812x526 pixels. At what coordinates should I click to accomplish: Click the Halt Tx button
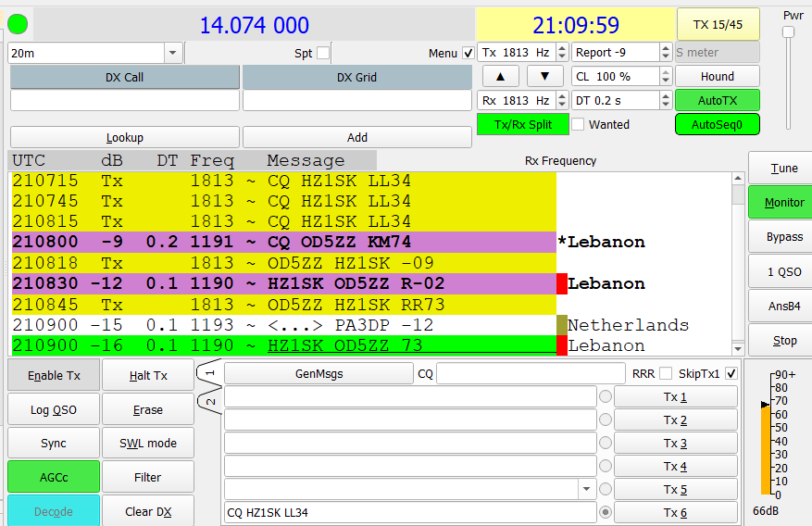pos(148,375)
